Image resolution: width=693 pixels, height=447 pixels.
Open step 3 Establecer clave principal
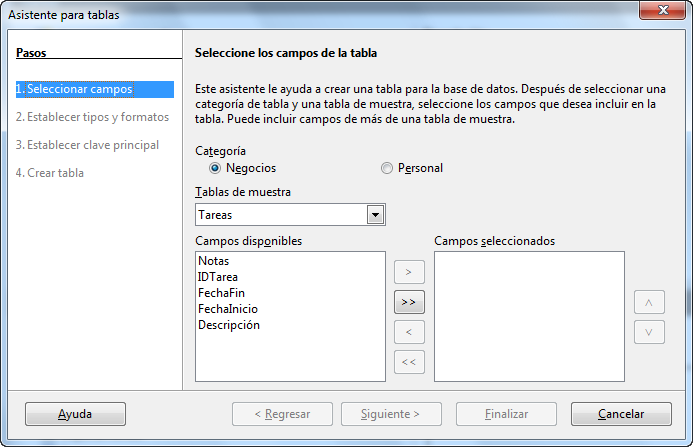87,145
